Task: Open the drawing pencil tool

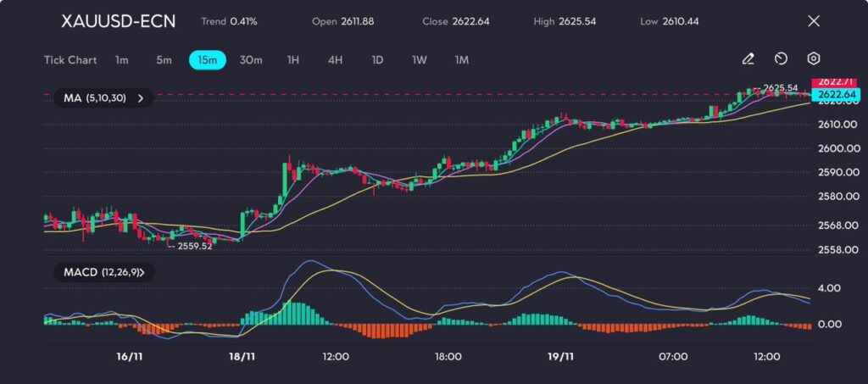Action: click(x=748, y=59)
